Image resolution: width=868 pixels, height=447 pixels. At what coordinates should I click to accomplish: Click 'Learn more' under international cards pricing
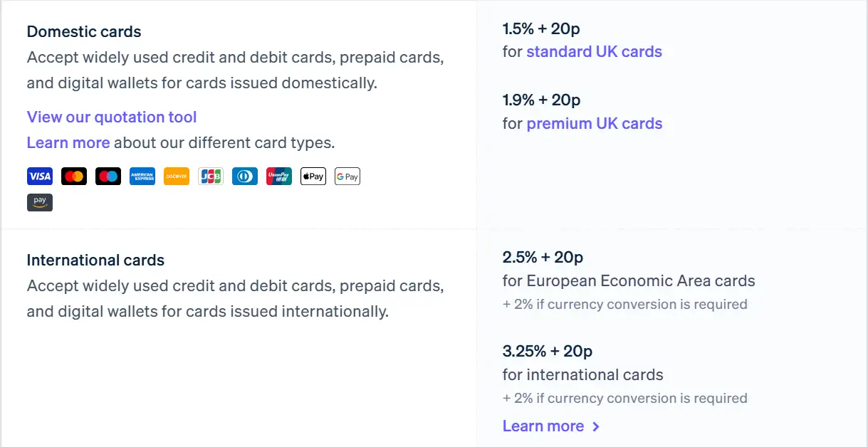543,426
